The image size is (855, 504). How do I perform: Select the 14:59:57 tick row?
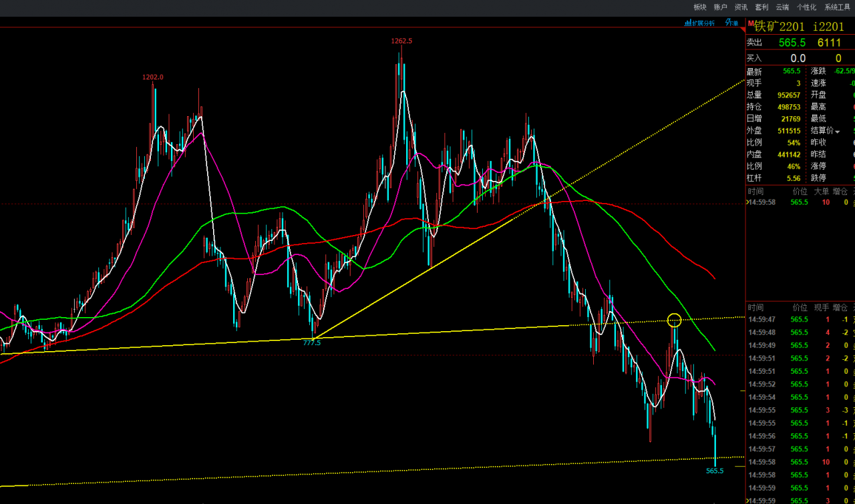point(800,449)
